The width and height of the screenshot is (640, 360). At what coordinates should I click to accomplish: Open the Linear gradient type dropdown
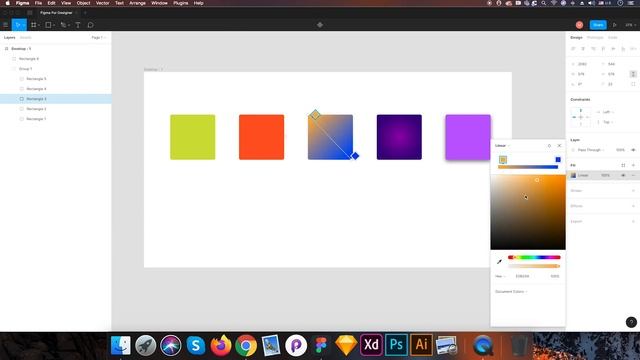tap(502, 146)
